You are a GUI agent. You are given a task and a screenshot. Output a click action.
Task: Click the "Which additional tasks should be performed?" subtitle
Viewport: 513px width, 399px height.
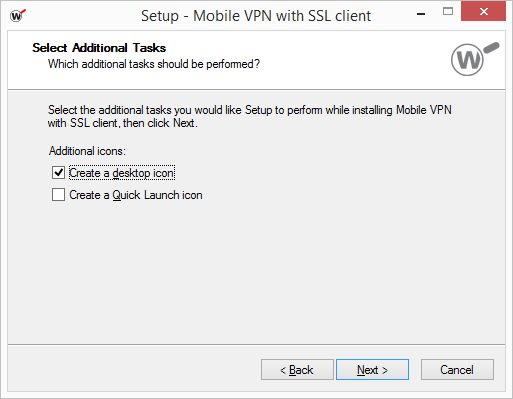pyautogui.click(x=154, y=64)
